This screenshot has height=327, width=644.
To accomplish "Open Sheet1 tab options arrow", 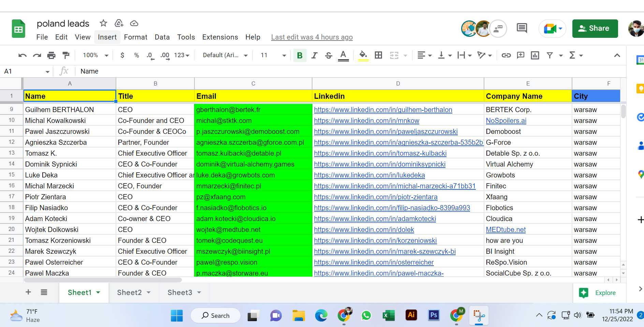I will pyautogui.click(x=98, y=292).
